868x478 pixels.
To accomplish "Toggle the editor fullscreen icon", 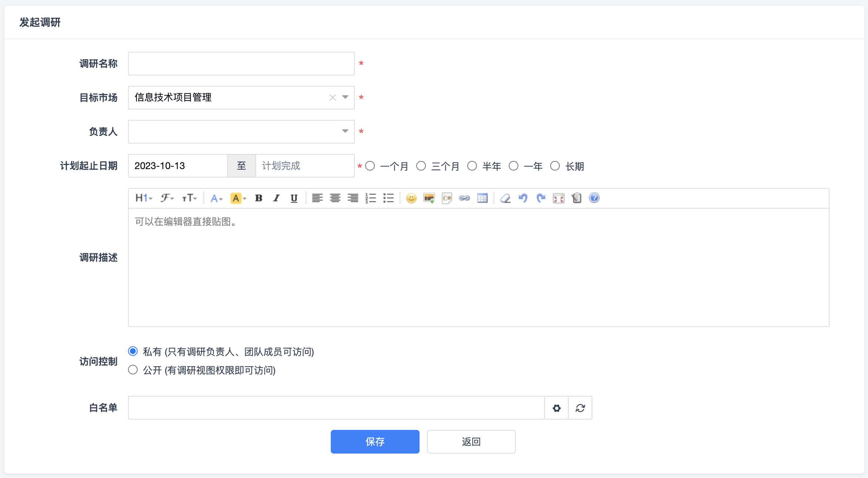I will (558, 198).
